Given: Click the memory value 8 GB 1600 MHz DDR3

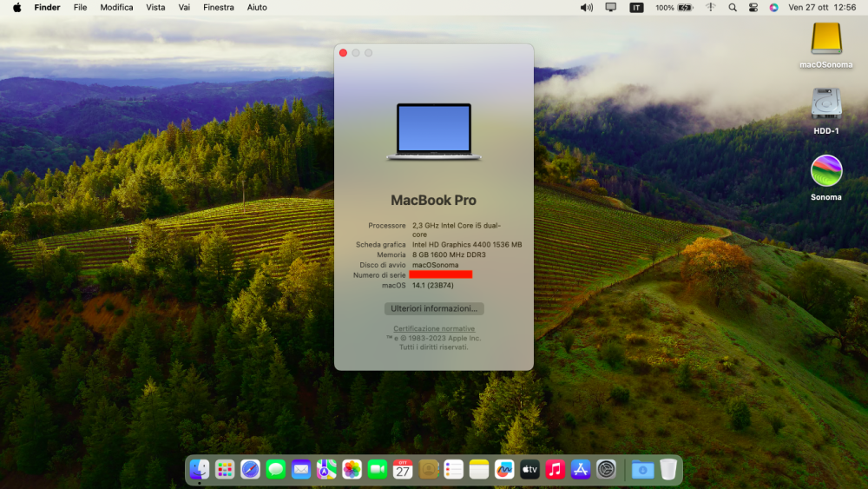Looking at the screenshot, I should click(449, 254).
